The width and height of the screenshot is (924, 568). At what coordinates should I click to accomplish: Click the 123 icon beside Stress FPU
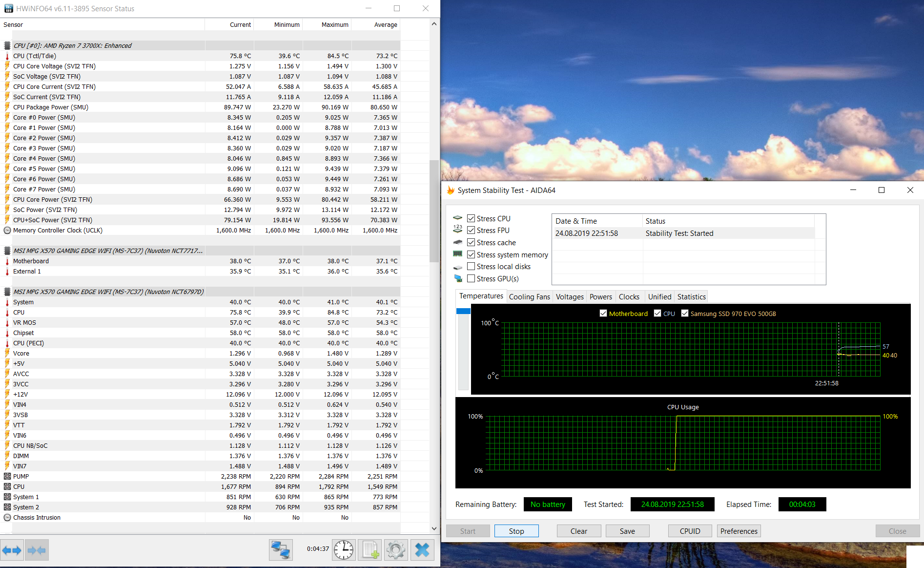point(457,230)
